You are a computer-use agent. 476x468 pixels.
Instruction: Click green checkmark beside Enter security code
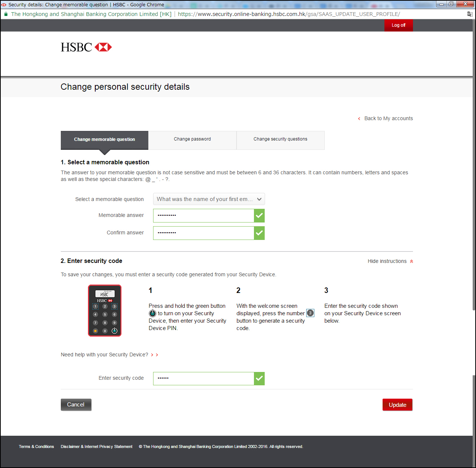pyautogui.click(x=259, y=378)
